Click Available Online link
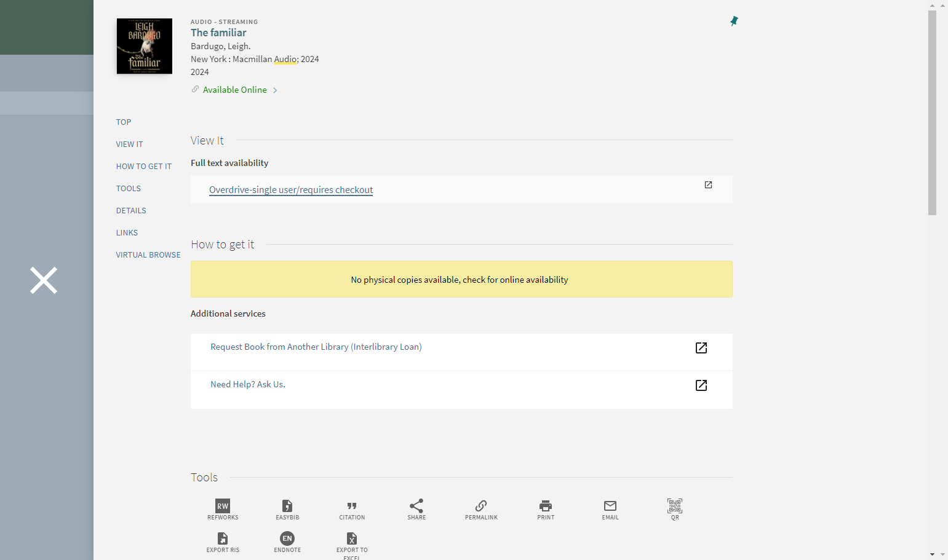 [x=235, y=90]
